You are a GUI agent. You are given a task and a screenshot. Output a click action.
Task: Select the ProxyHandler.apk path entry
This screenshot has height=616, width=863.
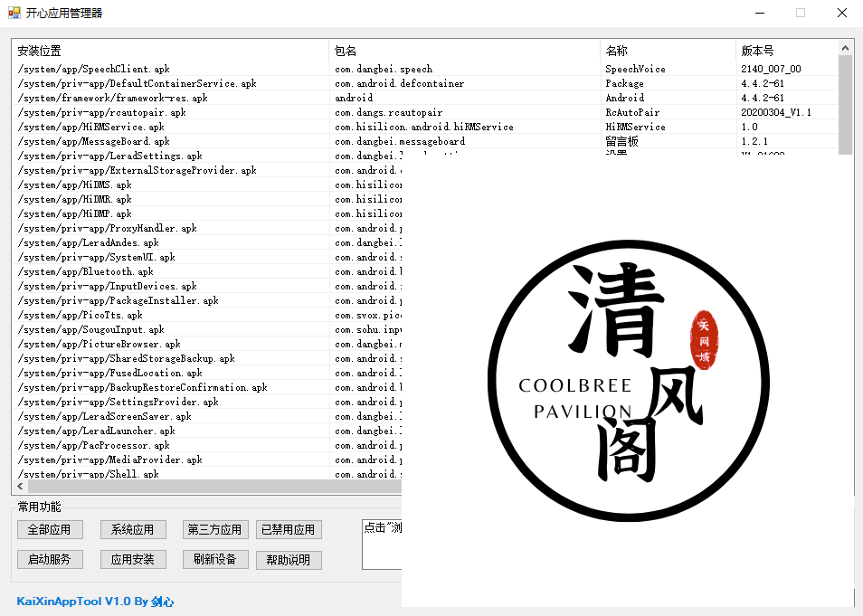point(108,229)
